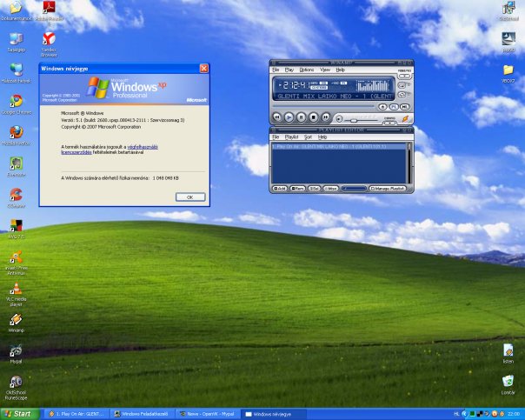Click the Rem button in Playlist Editor
The image size is (525, 420).
click(297, 189)
